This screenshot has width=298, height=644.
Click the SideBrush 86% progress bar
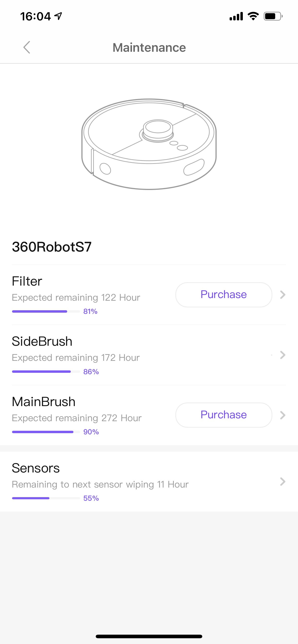tap(46, 372)
